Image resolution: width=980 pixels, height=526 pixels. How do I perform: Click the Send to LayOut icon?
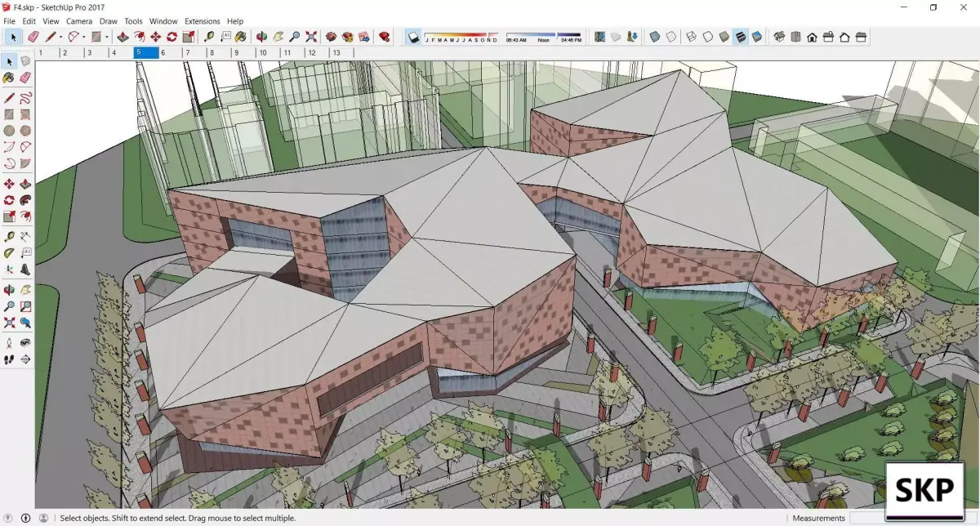coord(363,37)
